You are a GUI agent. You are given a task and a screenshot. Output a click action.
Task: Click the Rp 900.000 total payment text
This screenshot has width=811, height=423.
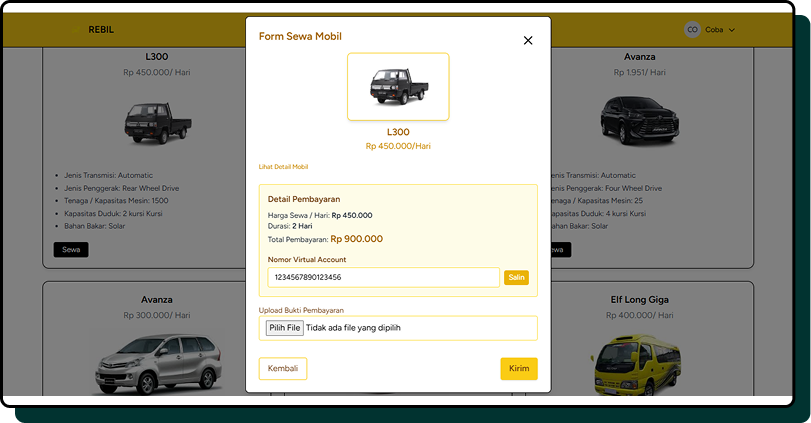357,239
